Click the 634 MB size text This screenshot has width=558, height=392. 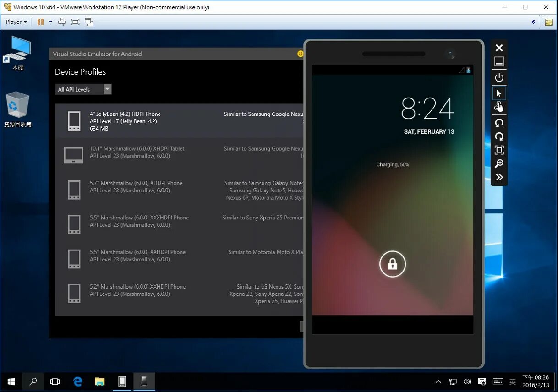(x=99, y=129)
